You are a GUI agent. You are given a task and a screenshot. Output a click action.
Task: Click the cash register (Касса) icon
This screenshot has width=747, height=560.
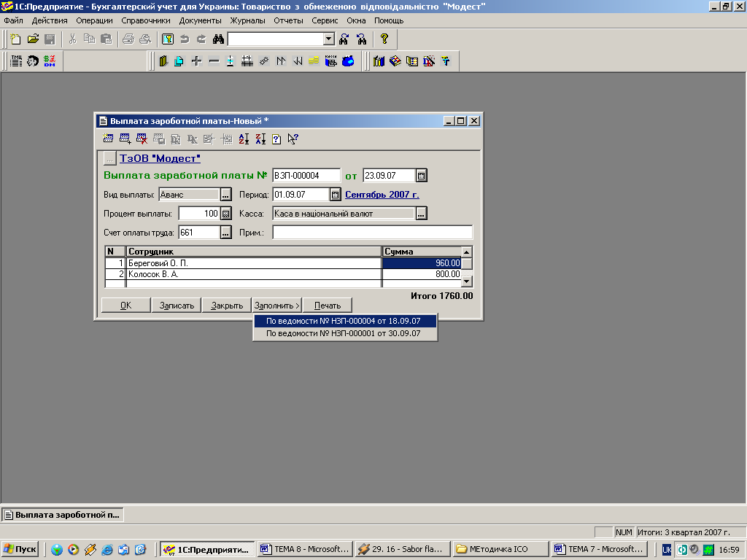[x=330, y=61]
